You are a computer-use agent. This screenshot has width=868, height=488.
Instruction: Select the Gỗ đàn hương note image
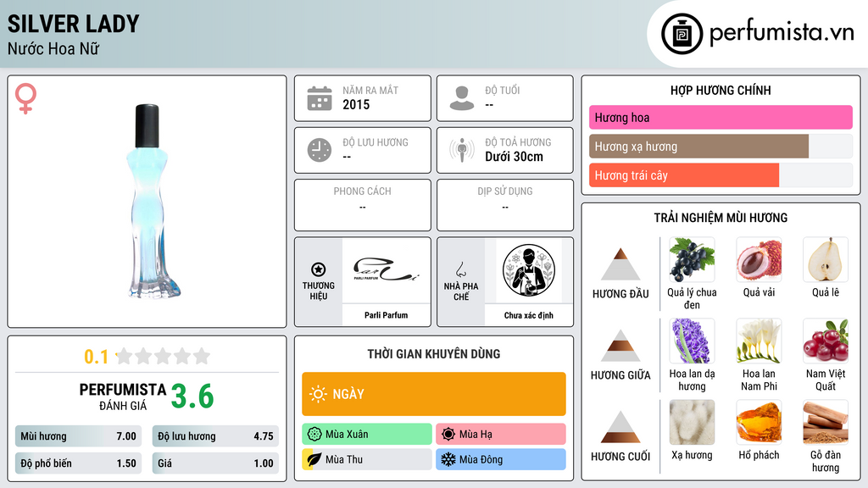click(x=826, y=422)
